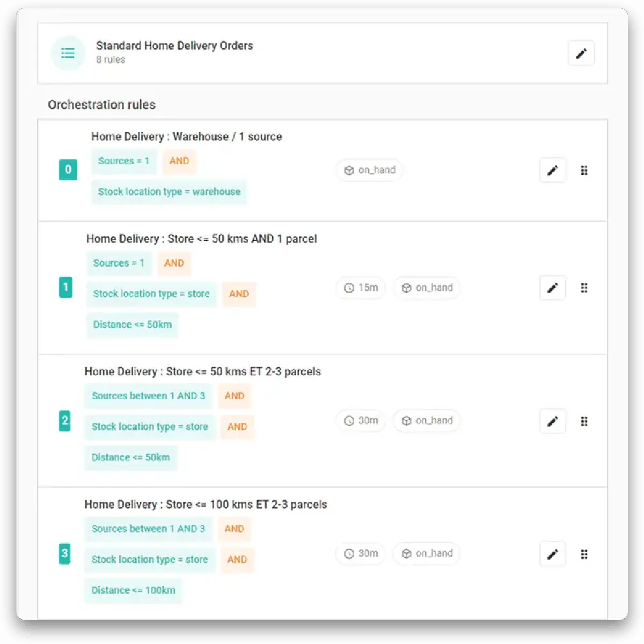Click the drag handle on rule 2
This screenshot has height=644, width=644.
coord(584,421)
